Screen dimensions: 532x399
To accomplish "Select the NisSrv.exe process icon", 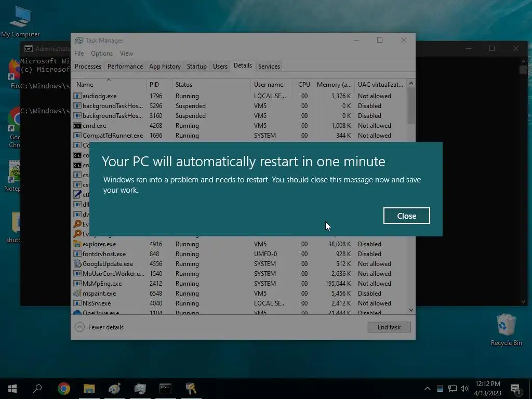I will 77,303.
